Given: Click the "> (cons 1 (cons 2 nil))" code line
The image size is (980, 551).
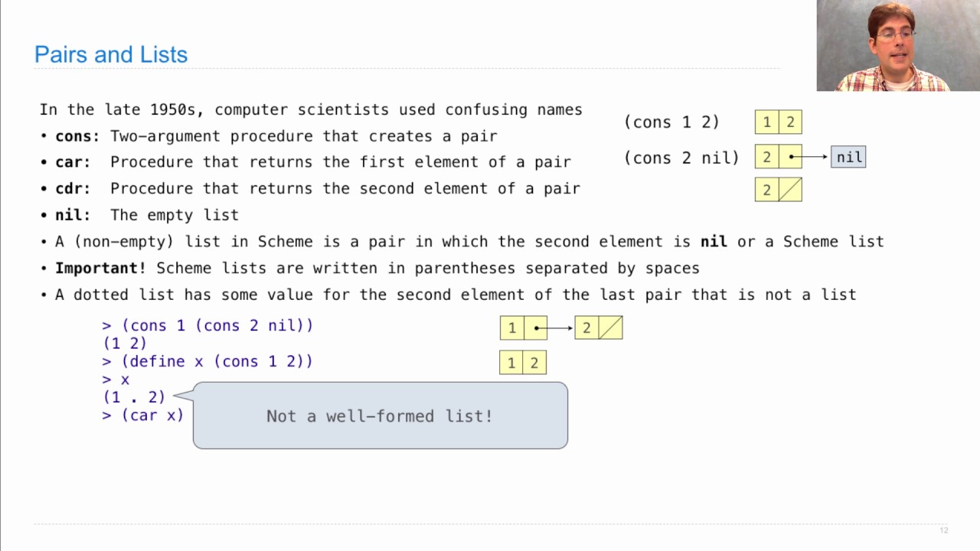Looking at the screenshot, I should coord(207,325).
